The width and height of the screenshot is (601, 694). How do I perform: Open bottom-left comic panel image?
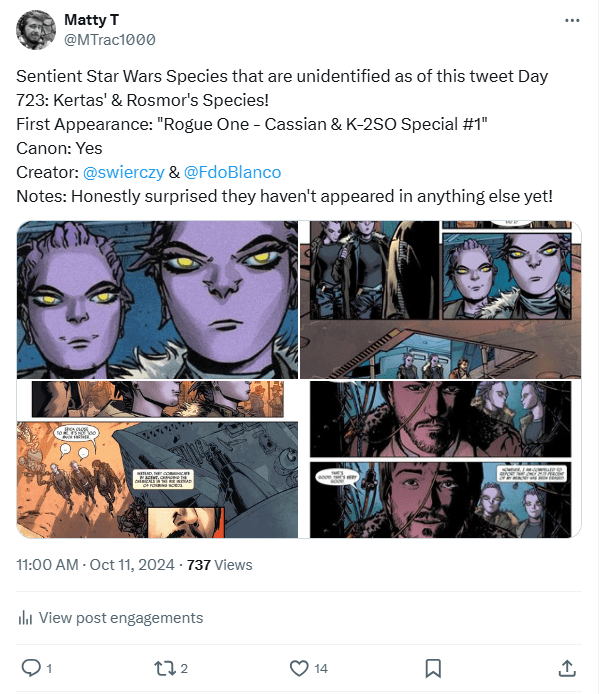coord(157,460)
